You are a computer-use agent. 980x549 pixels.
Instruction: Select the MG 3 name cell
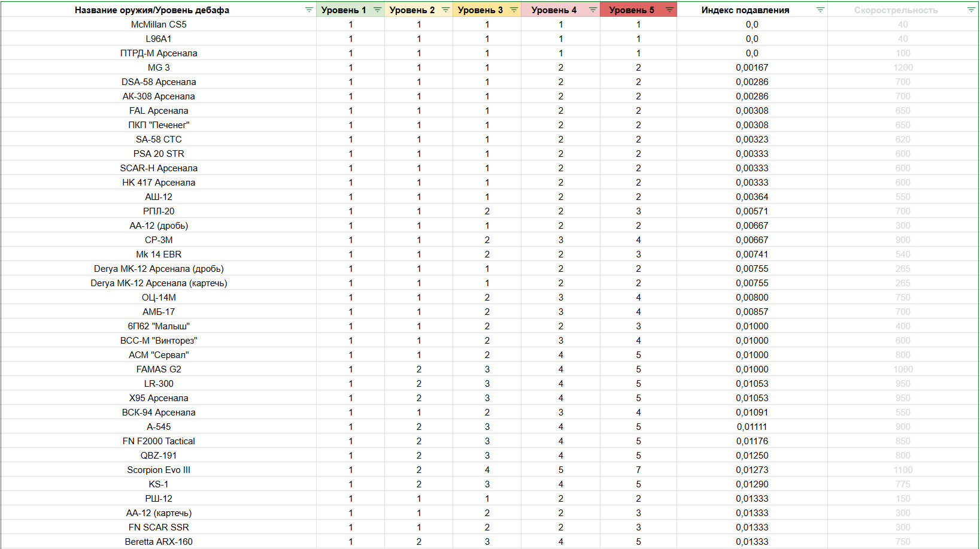[159, 68]
